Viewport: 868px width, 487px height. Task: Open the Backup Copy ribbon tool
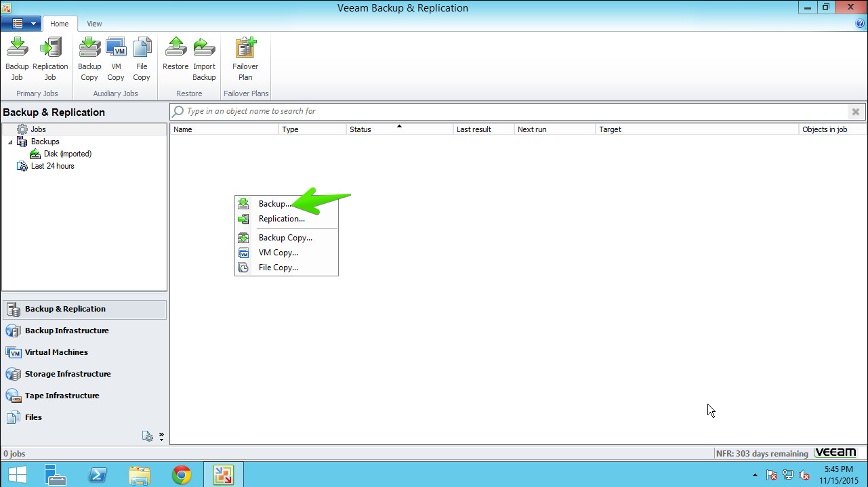pyautogui.click(x=89, y=59)
